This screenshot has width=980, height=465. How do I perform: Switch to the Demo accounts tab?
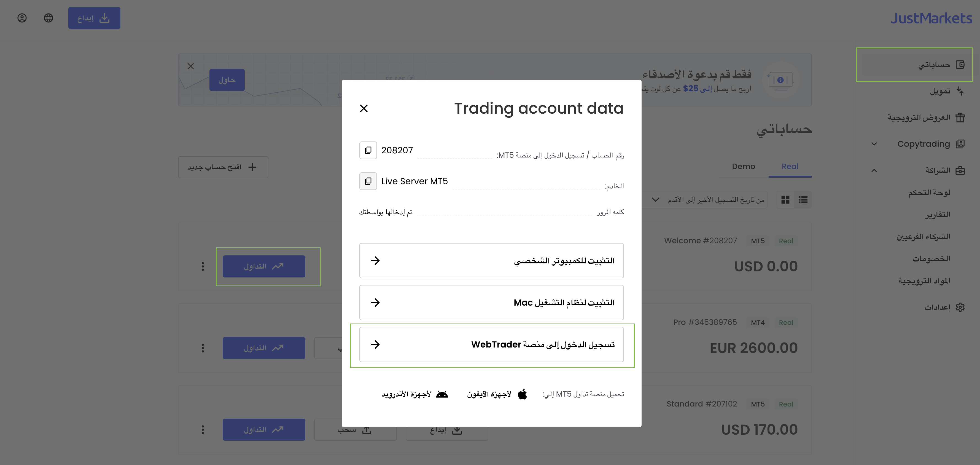coord(743,166)
